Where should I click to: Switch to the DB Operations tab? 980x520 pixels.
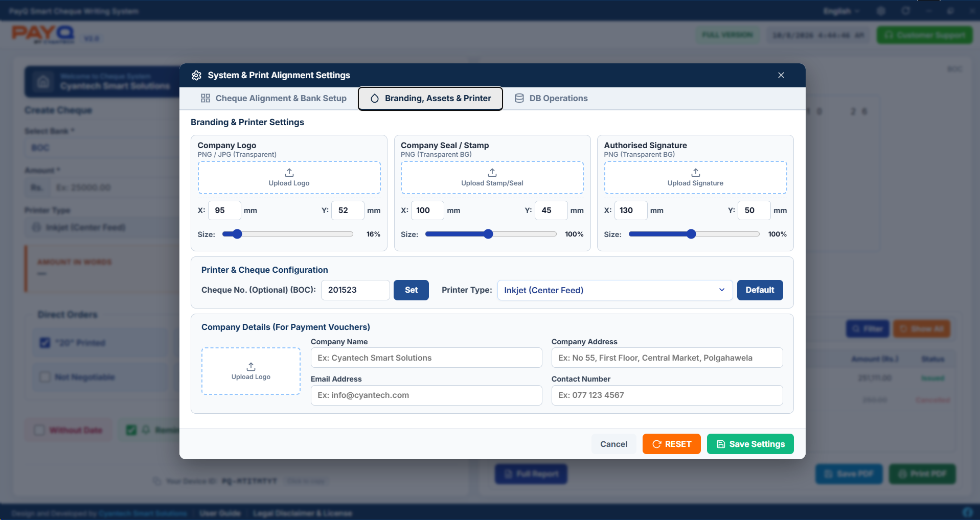[551, 98]
